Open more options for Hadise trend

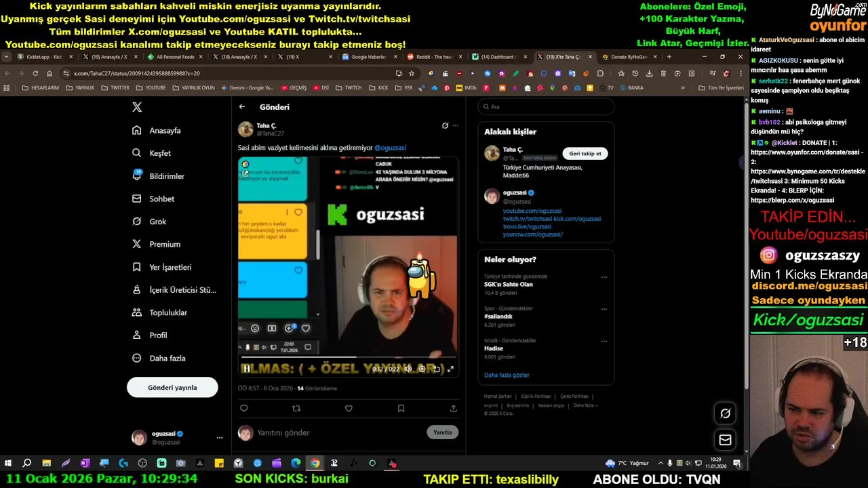coord(604,341)
